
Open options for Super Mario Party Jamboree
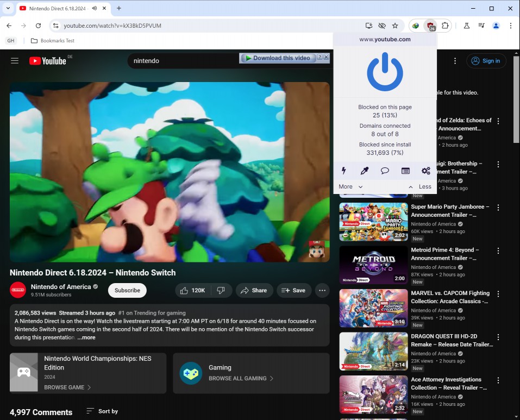point(498,208)
